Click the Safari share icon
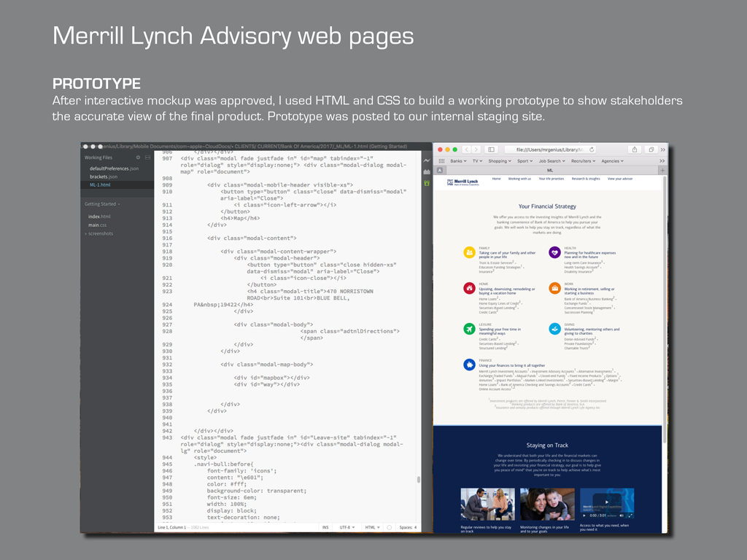 tap(635, 149)
